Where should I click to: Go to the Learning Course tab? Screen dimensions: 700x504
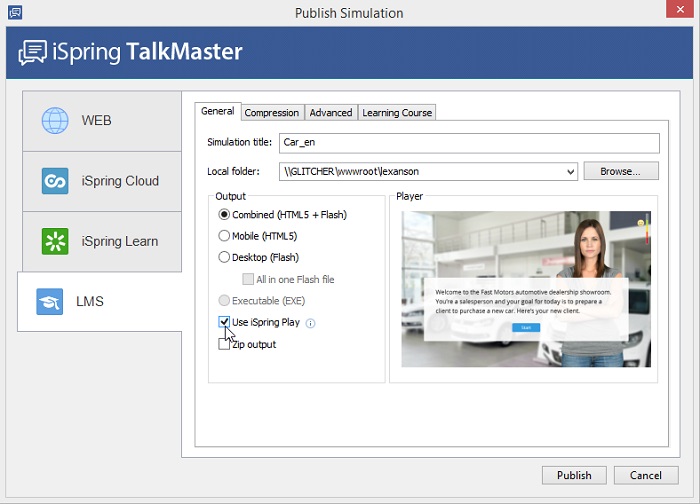coord(396,113)
